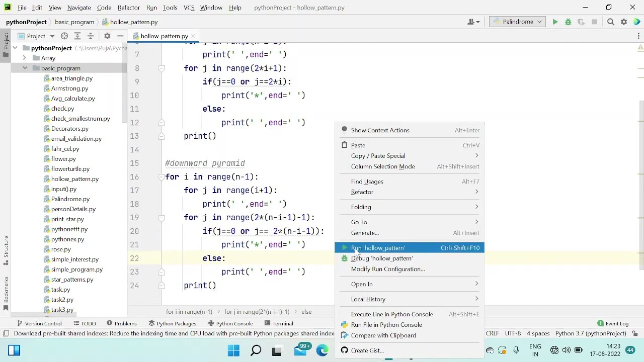
Task: Open Local History submenu
Action: click(410, 299)
